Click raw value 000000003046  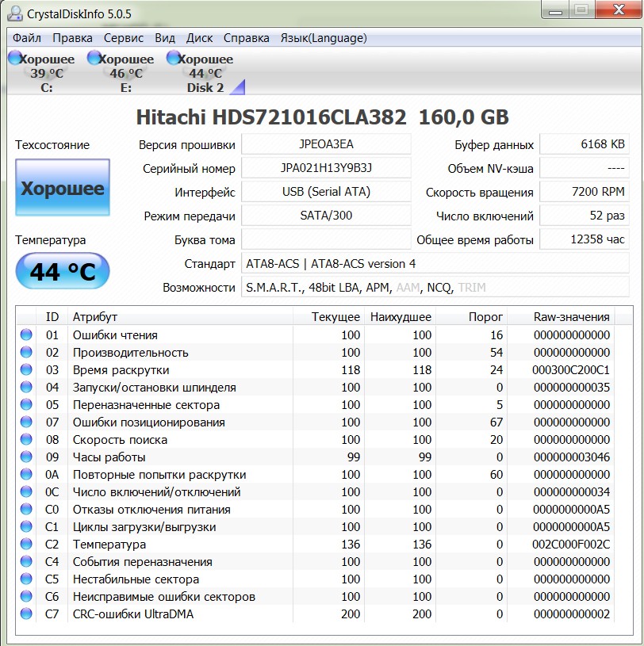coord(572,457)
